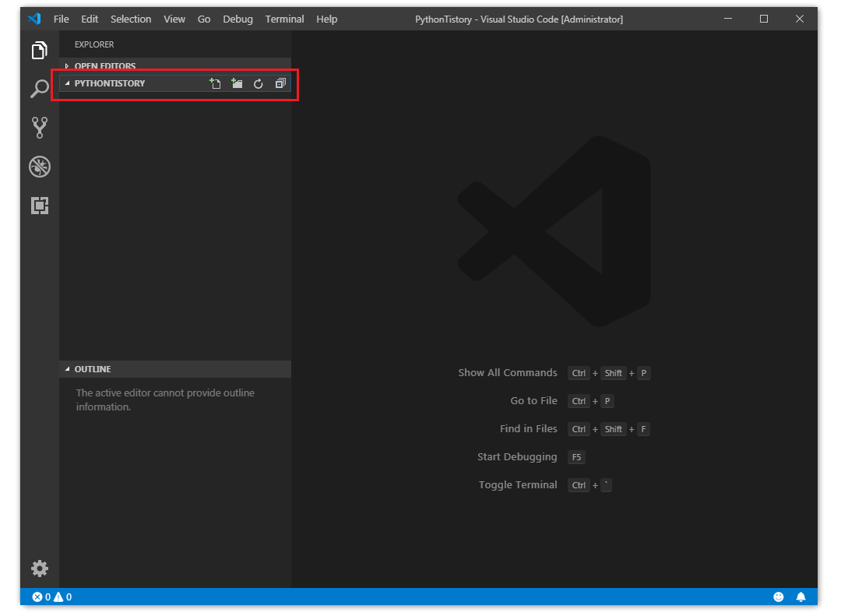This screenshot has width=841, height=616.
Task: Minimize the Visual Studio Code window
Action: (728, 19)
